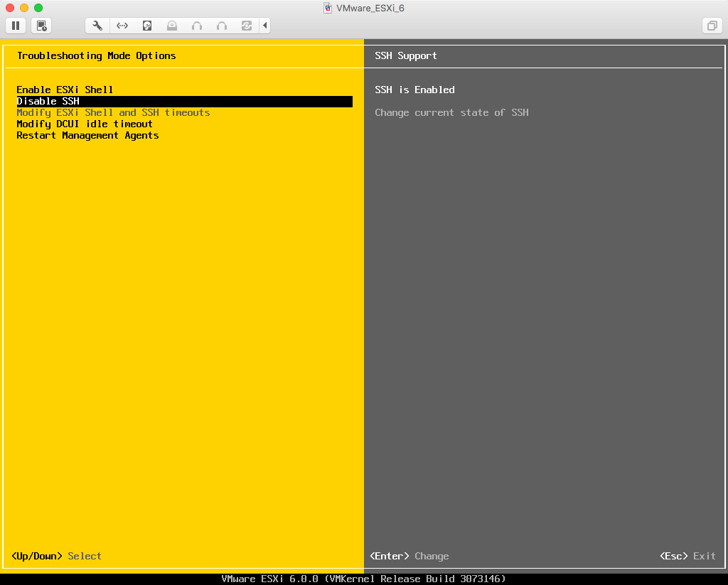Click the windows overview icon top right

[712, 26]
